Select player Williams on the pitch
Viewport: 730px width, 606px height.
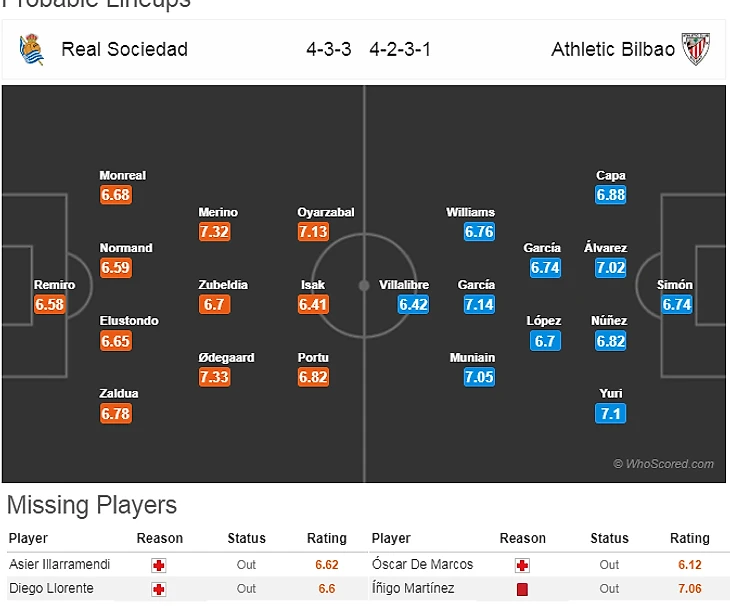pos(470,213)
